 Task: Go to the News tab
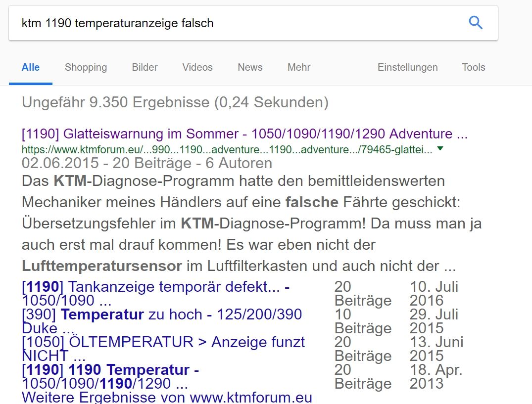click(x=250, y=67)
